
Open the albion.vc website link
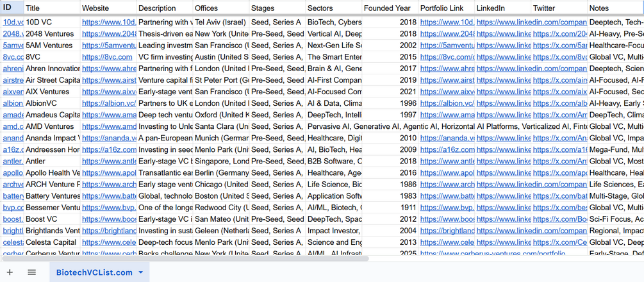tap(109, 103)
